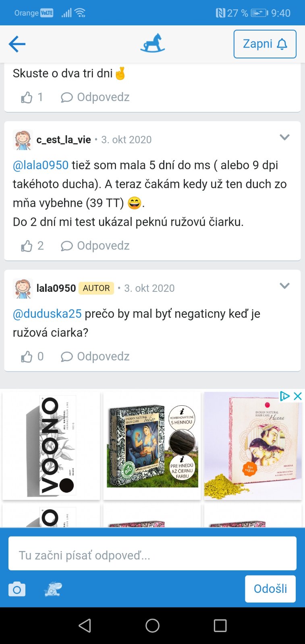Open the @duduska25 mention link

tap(47, 314)
